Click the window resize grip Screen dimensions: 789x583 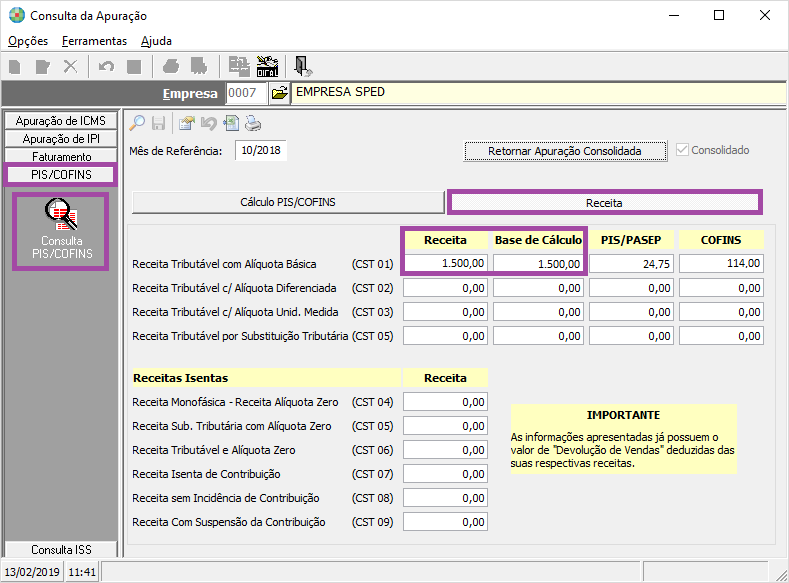[780, 574]
